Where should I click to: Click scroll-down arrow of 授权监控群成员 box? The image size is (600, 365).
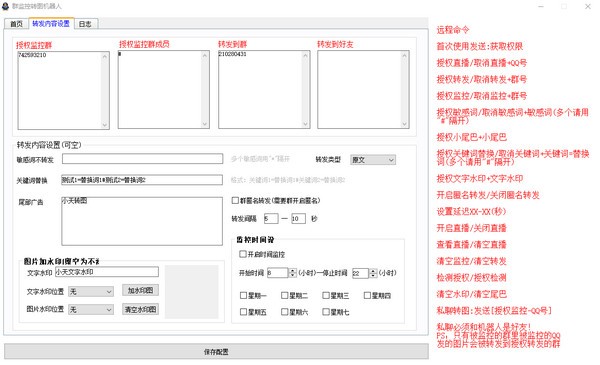pyautogui.click(x=205, y=124)
